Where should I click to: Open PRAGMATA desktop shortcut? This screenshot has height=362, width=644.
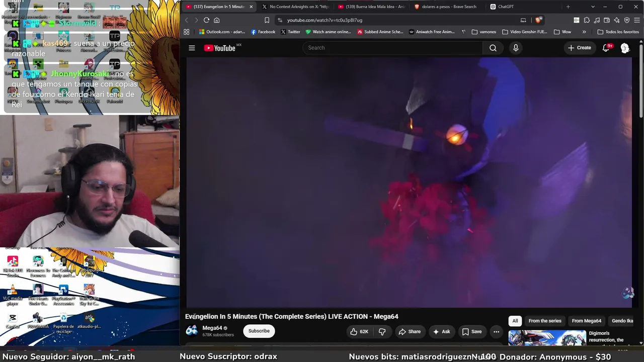coord(38,321)
